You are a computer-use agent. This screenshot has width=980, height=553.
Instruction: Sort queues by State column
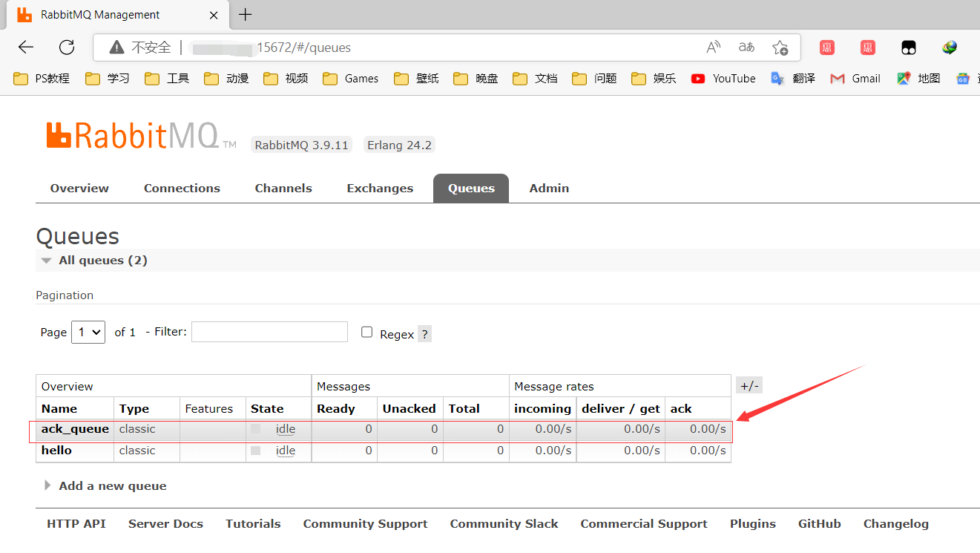click(267, 409)
